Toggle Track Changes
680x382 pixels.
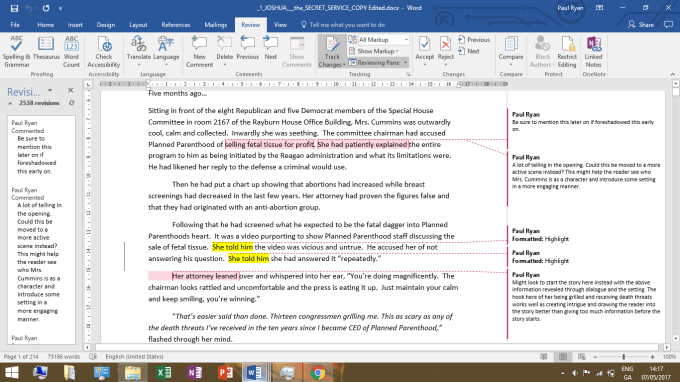coord(332,52)
